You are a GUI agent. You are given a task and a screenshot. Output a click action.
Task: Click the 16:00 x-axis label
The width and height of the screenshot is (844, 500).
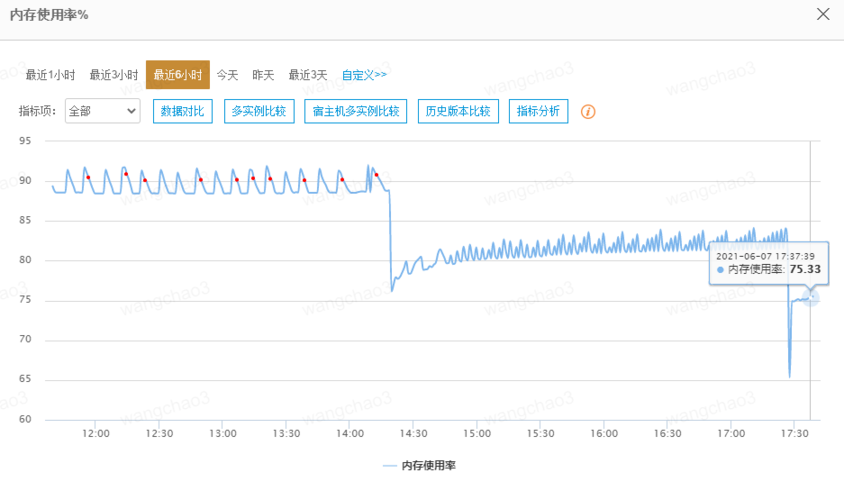604,433
